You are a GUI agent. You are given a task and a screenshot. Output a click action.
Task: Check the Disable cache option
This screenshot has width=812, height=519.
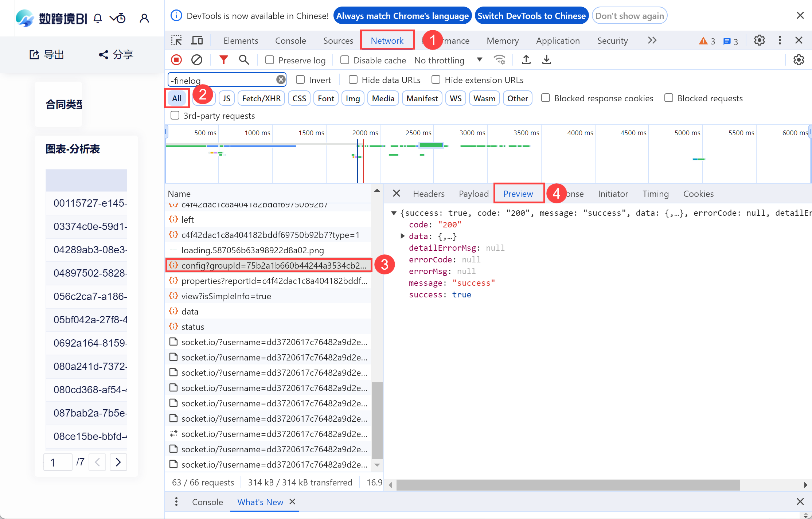pyautogui.click(x=345, y=60)
